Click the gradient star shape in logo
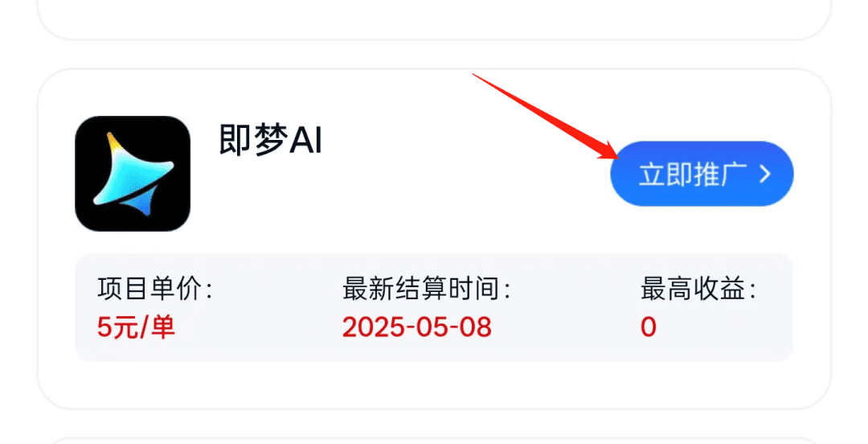The width and height of the screenshot is (868, 444). point(134,174)
